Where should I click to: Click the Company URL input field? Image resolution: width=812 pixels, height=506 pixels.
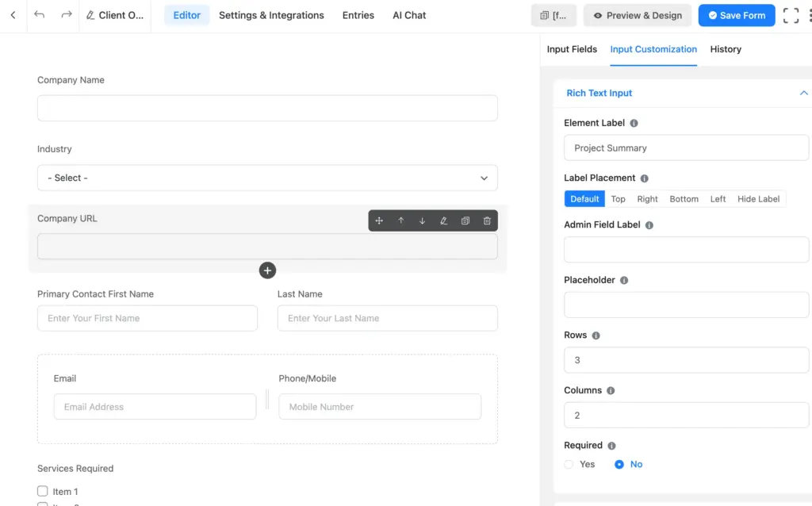click(267, 247)
